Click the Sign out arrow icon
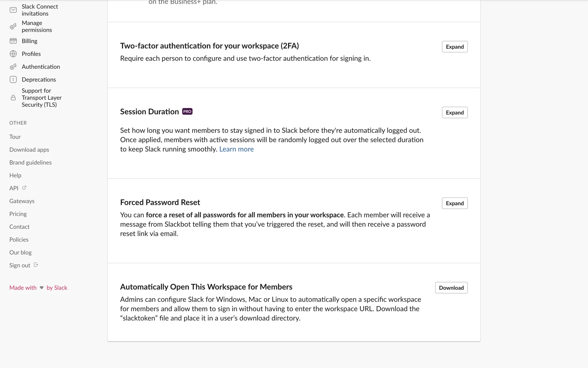This screenshot has width=588, height=368. (36, 265)
